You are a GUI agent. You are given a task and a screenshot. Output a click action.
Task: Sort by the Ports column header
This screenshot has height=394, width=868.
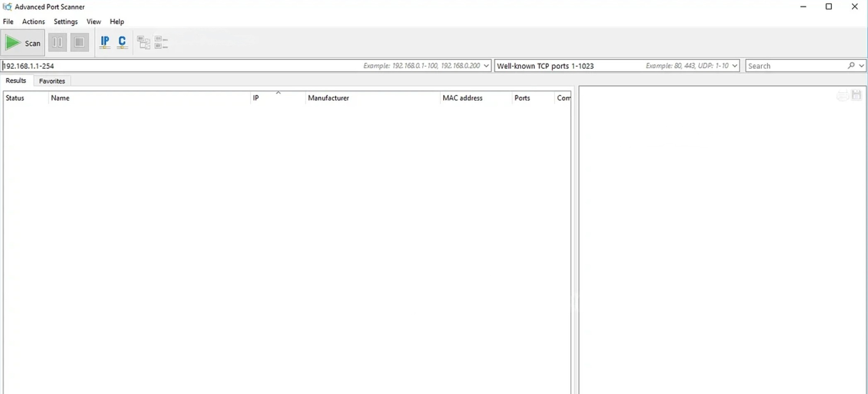click(533, 98)
